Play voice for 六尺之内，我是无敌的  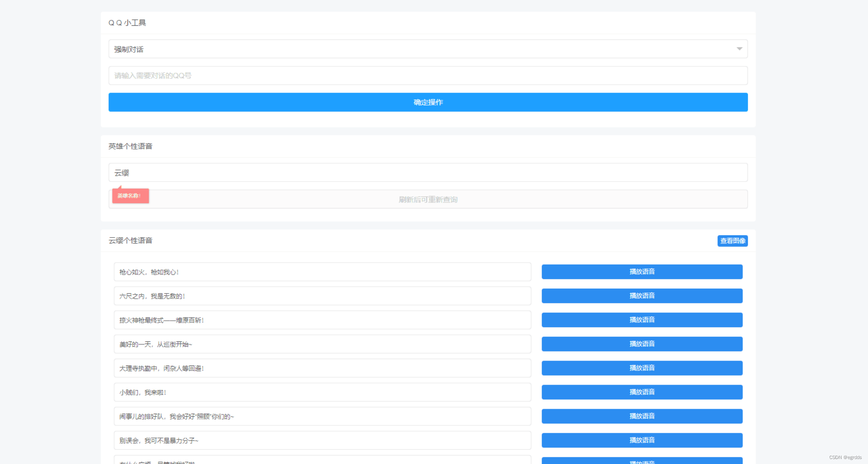pos(642,296)
